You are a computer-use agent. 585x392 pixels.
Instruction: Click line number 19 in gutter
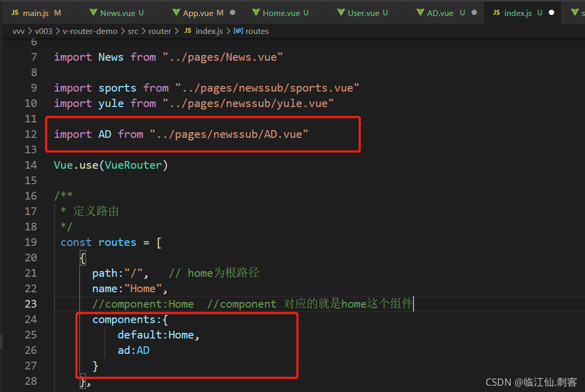(31, 242)
